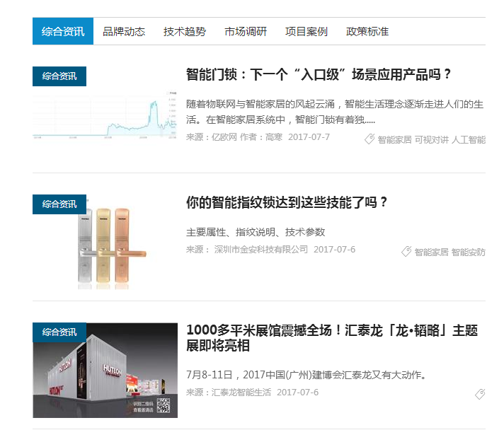504x430 pixels.
Task: Click the tag icon beside 智能家居 in first article
Action: [x=370, y=139]
